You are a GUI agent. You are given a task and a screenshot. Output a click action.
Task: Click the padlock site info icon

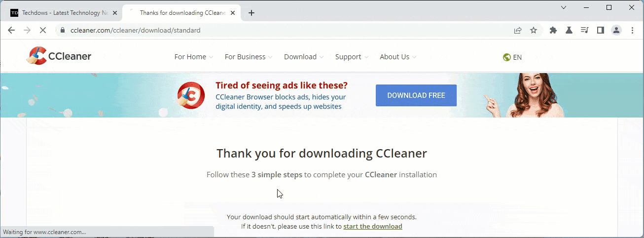coord(63,30)
